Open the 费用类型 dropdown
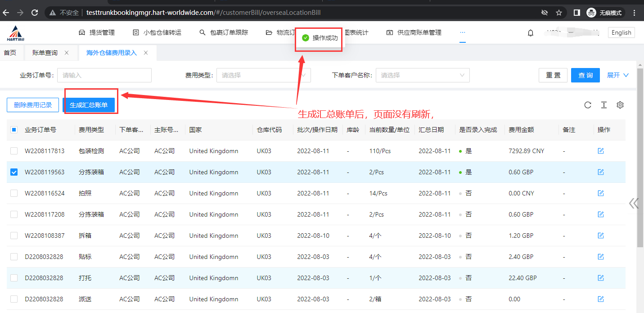This screenshot has width=644, height=313. click(263, 75)
